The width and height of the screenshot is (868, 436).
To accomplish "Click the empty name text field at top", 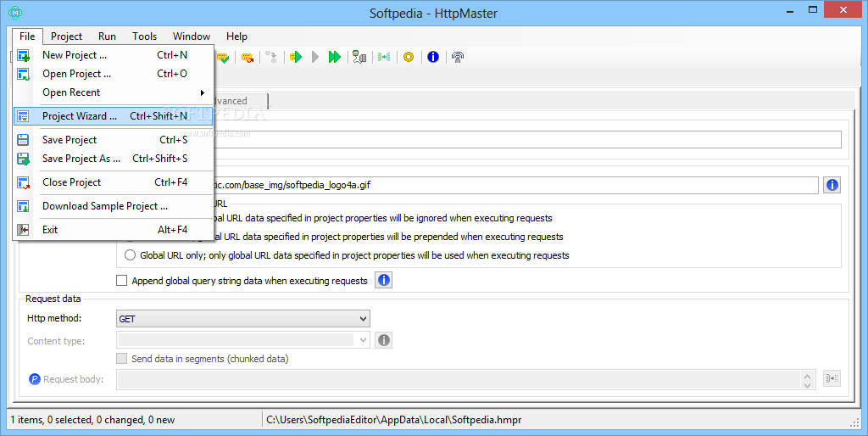I will 527,139.
